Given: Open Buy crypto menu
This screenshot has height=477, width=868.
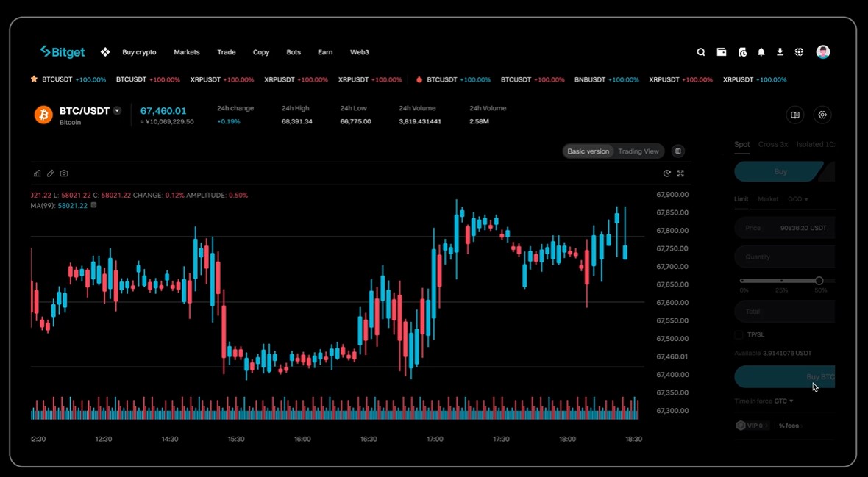Looking at the screenshot, I should [x=139, y=52].
